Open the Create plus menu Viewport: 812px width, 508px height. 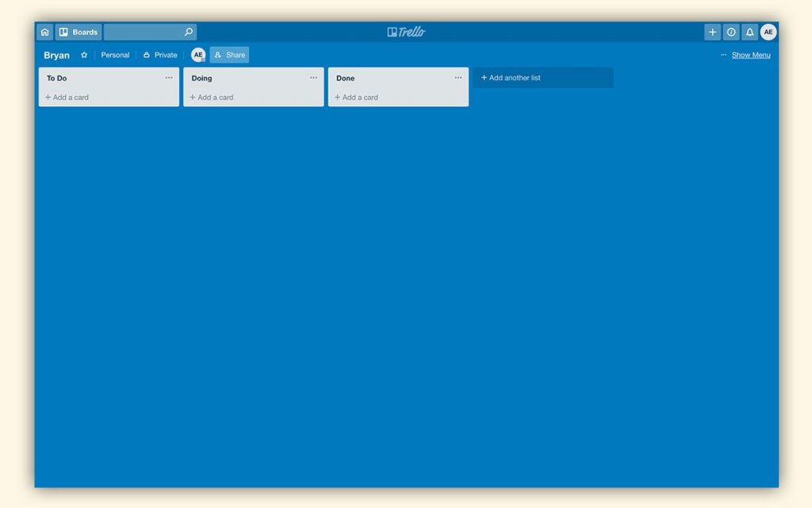(712, 33)
